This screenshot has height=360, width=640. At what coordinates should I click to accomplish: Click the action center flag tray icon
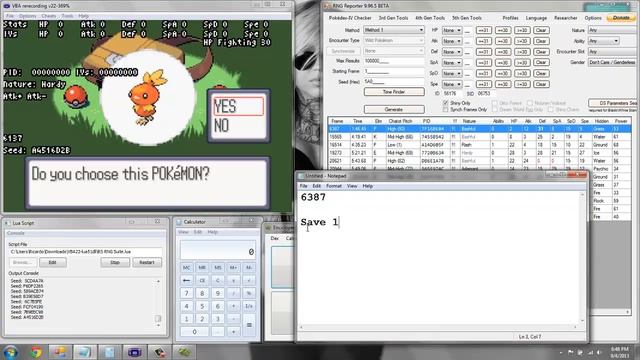coord(571,352)
